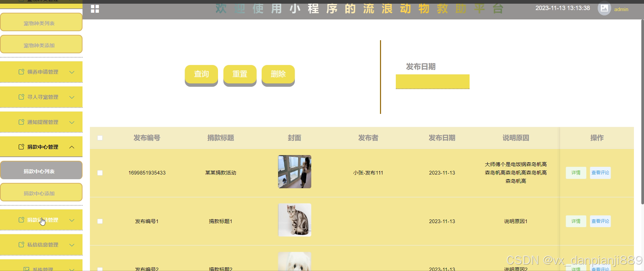Click the 删除 delete button
The image size is (644, 271).
[278, 74]
